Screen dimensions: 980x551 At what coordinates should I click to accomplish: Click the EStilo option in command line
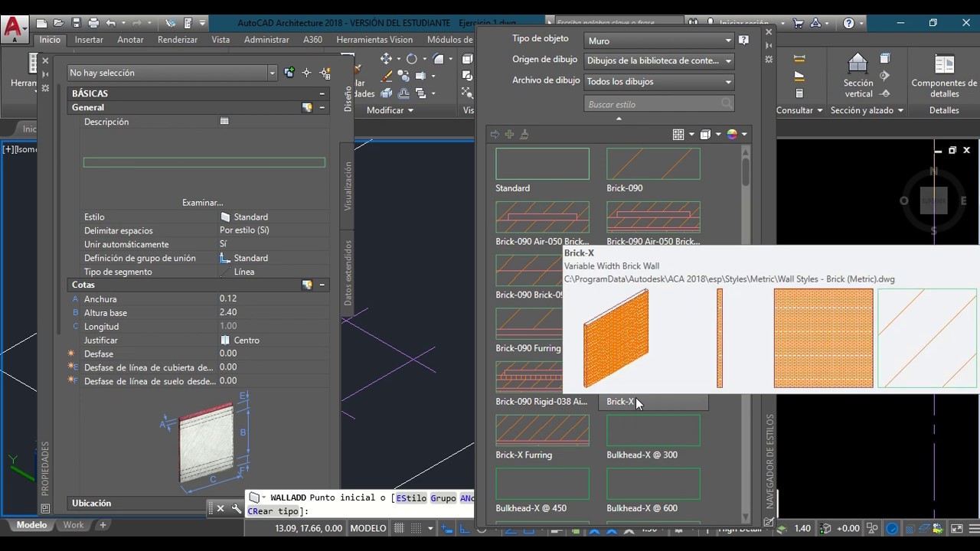coord(410,498)
